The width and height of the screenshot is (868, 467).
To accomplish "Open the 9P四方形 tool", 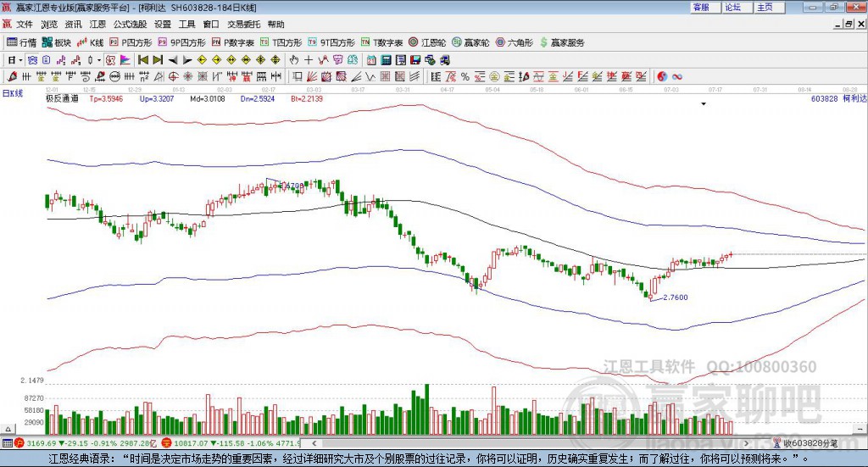I will click(x=181, y=42).
